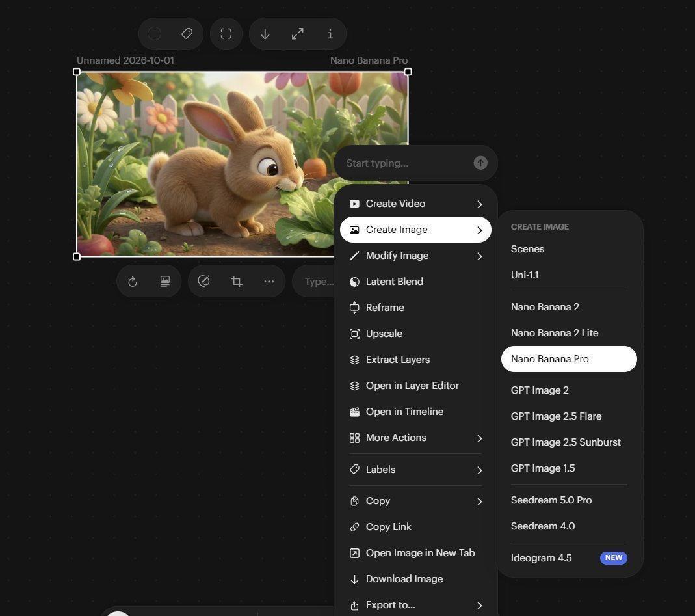Click the Upscale bracket icon
The width and height of the screenshot is (695, 616).
click(354, 334)
